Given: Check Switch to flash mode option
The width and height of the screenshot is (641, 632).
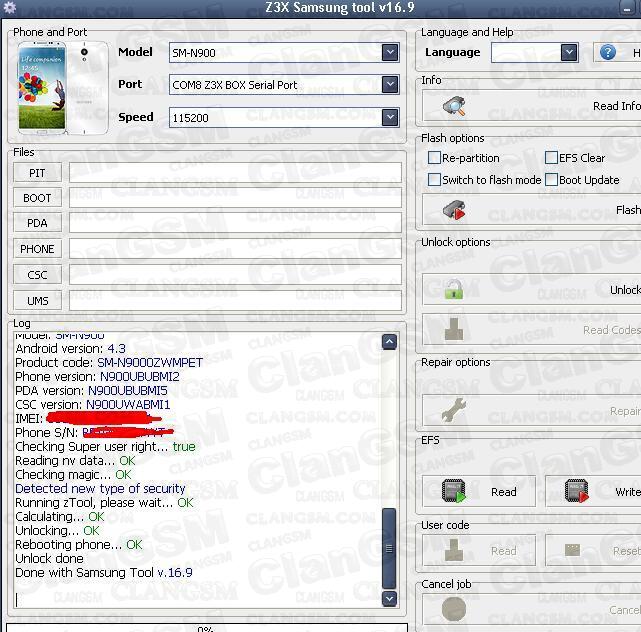Looking at the screenshot, I should [x=434, y=179].
